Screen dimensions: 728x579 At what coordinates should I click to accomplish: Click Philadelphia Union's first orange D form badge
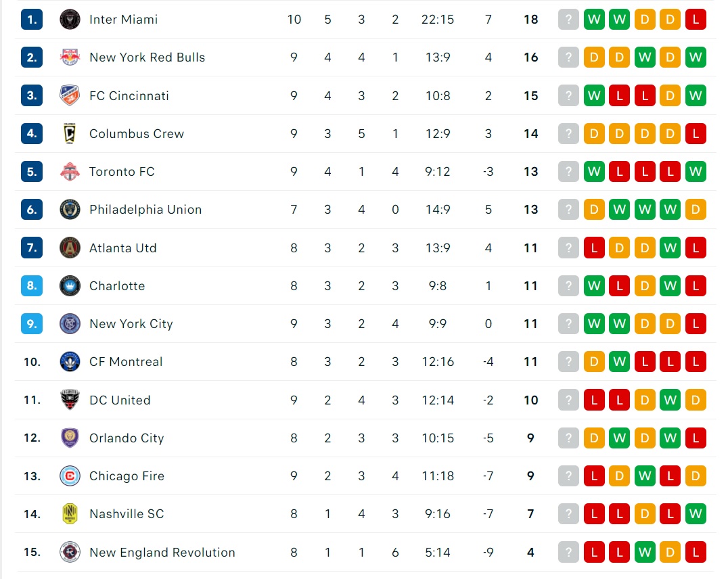coord(594,210)
